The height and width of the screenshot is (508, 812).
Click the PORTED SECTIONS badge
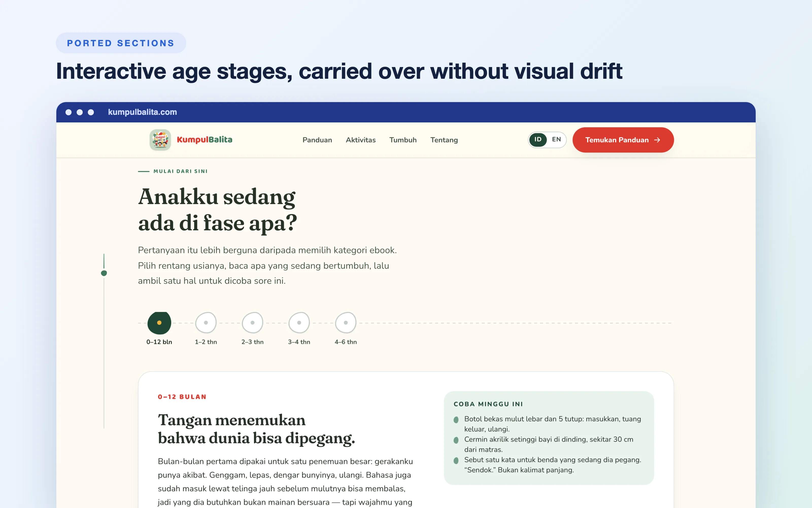coord(121,43)
